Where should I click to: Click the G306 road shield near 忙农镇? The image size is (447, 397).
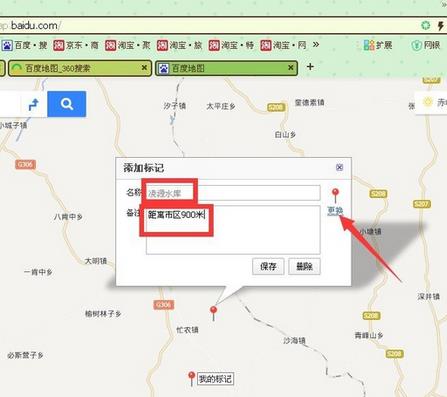[163, 305]
